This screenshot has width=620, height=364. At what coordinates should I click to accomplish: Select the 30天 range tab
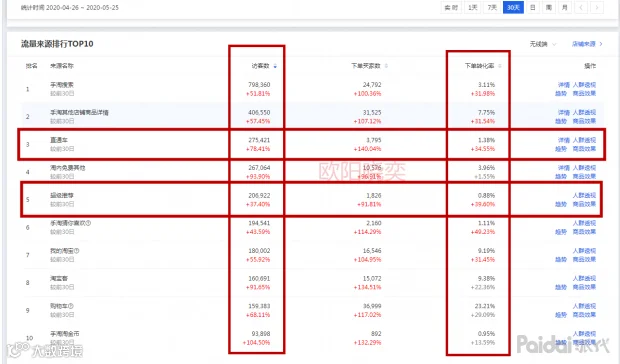coord(513,8)
